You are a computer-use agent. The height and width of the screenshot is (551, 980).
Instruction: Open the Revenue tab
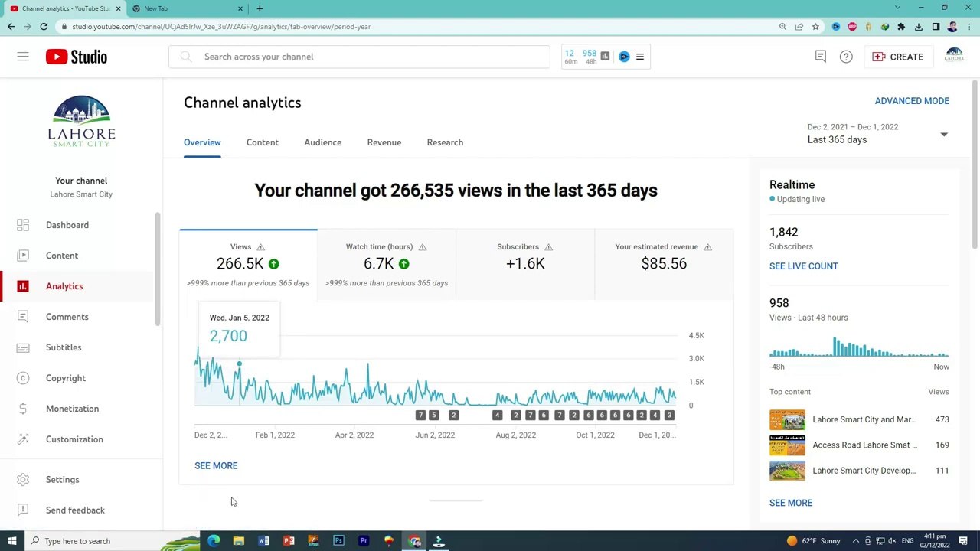click(x=384, y=142)
